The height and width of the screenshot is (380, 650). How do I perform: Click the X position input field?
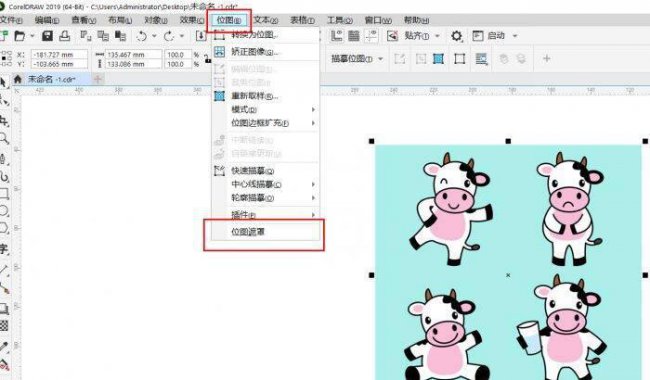point(59,55)
